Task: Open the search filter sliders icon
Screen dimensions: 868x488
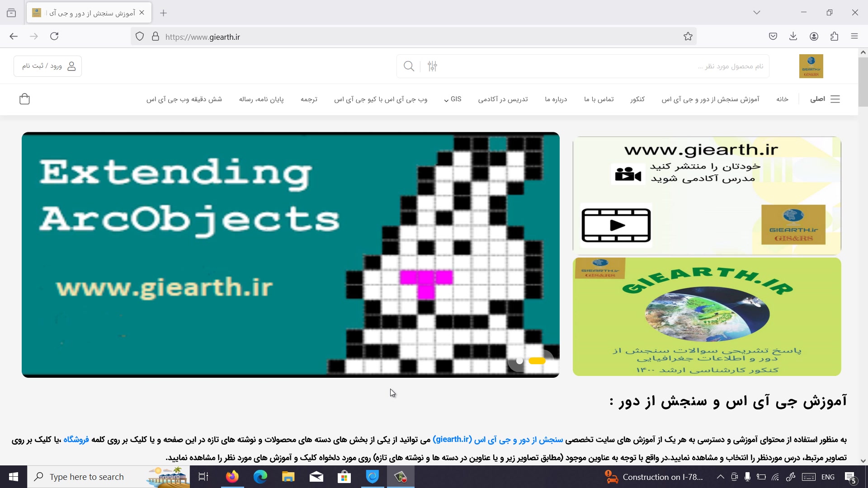Action: click(x=433, y=66)
